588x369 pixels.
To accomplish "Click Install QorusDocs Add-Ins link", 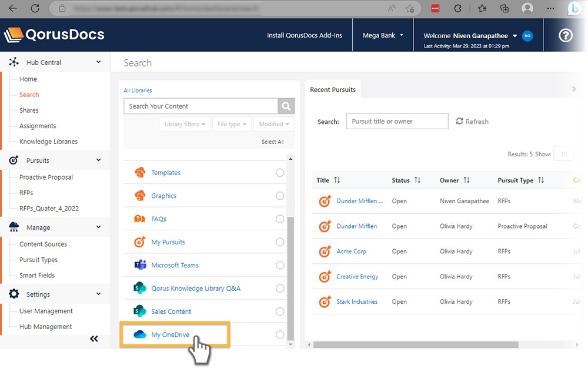I will (305, 35).
